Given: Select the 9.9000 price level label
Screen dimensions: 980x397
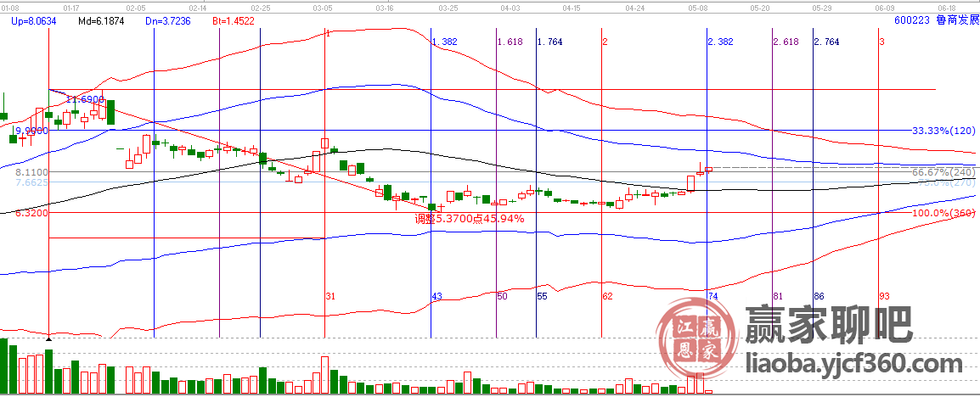Looking at the screenshot, I should tap(32, 131).
